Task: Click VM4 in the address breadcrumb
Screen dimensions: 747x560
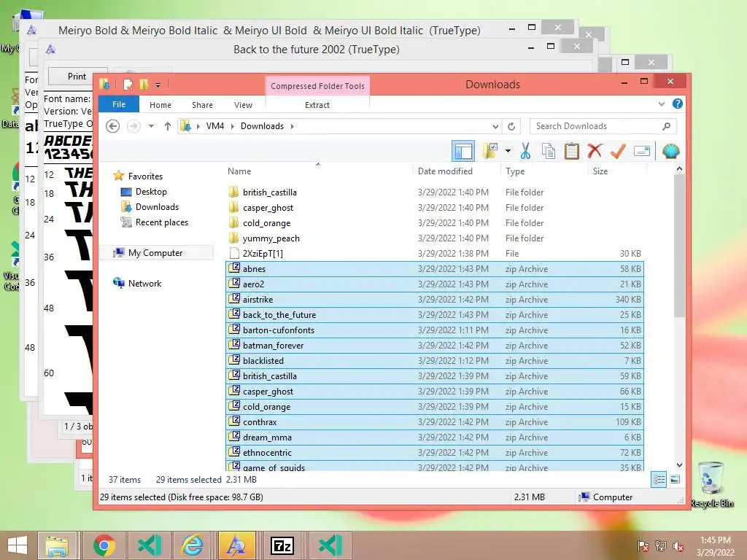Action: coord(215,126)
